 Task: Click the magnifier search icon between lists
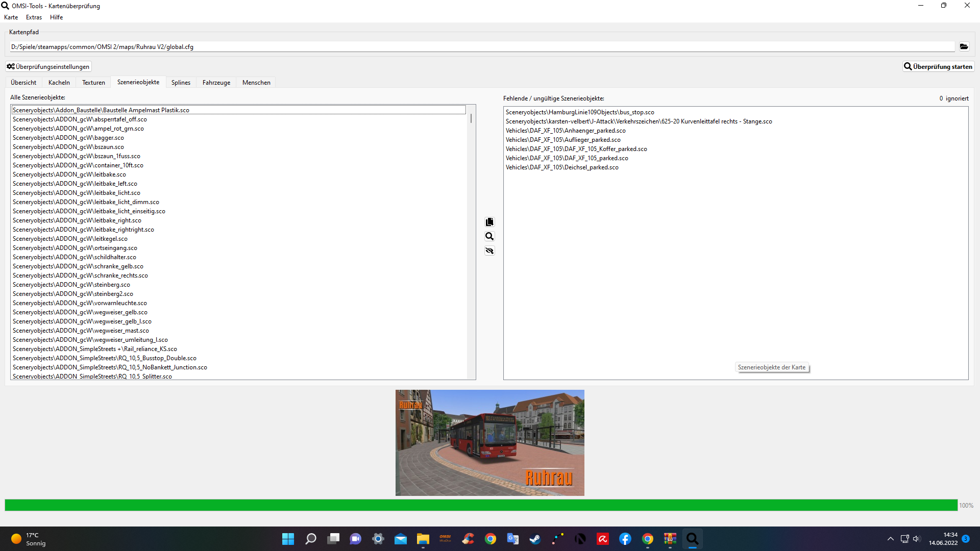click(489, 236)
